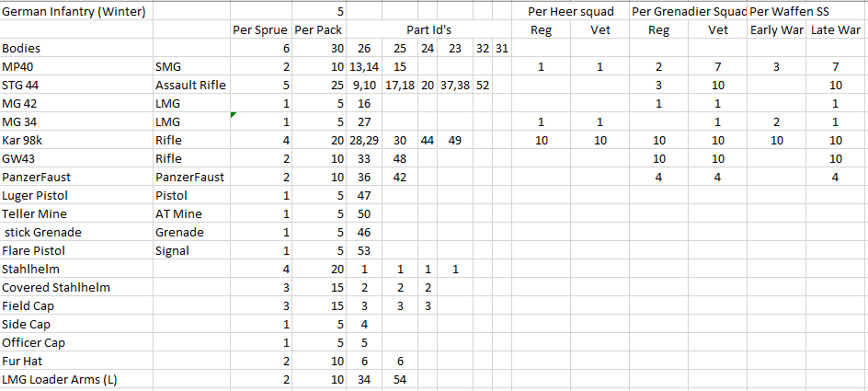Click the "Officer Cap" cell
The width and height of the screenshot is (868, 391).
pos(75,342)
